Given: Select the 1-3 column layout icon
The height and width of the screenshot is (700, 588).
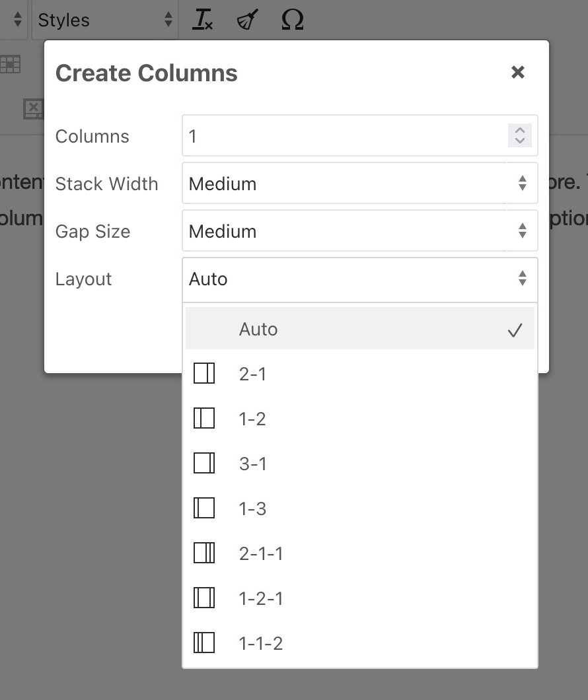Looking at the screenshot, I should 205,508.
